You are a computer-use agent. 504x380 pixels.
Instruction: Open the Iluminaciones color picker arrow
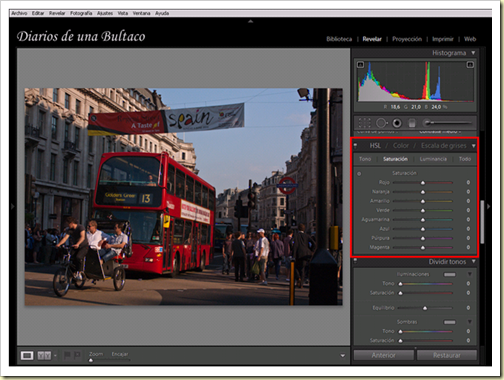point(470,274)
